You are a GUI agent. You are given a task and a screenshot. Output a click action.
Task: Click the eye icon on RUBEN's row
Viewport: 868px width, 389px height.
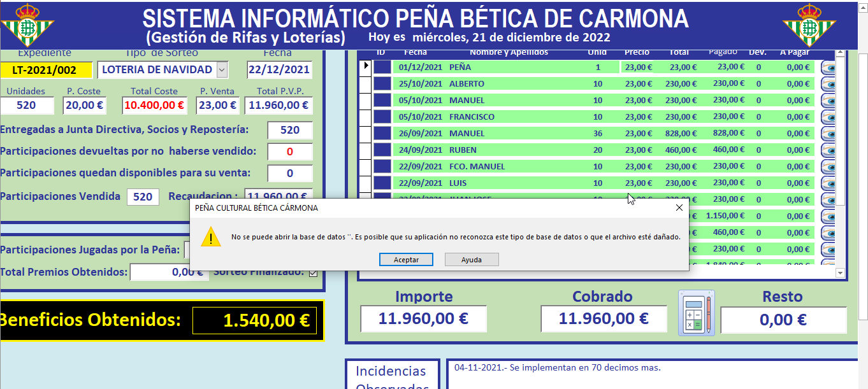(829, 150)
